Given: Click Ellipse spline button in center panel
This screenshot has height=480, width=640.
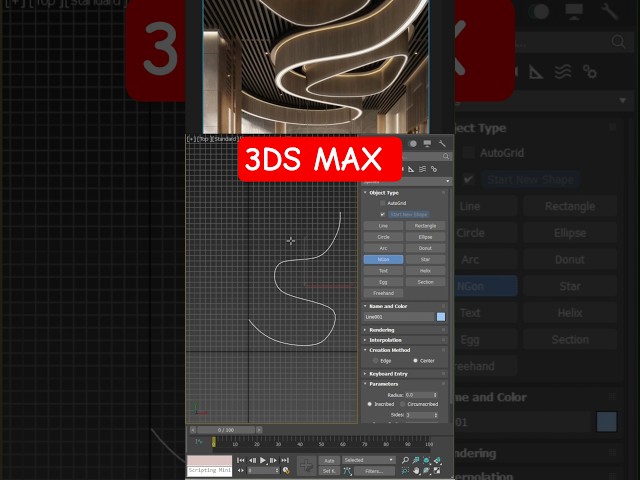Looking at the screenshot, I should pos(425,237).
